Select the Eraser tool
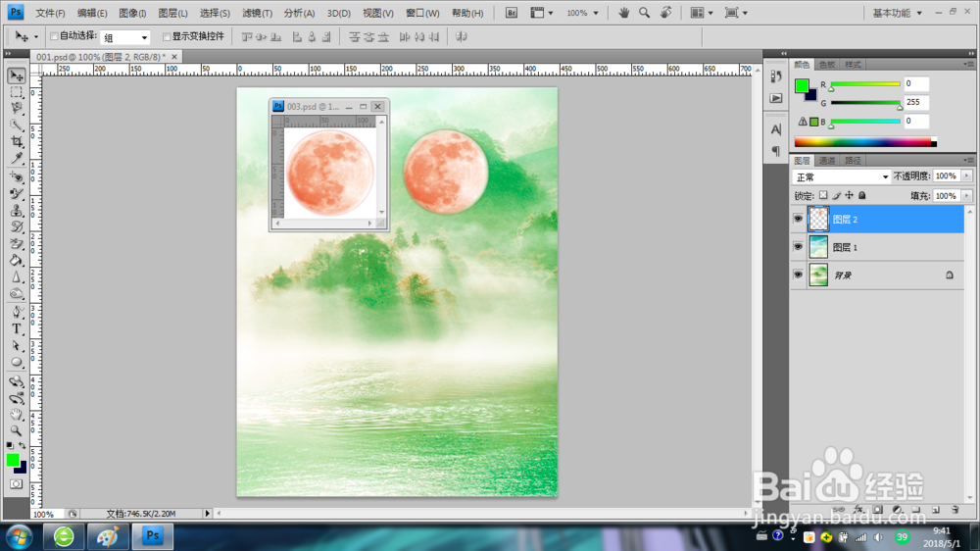The image size is (980, 551). 17,244
